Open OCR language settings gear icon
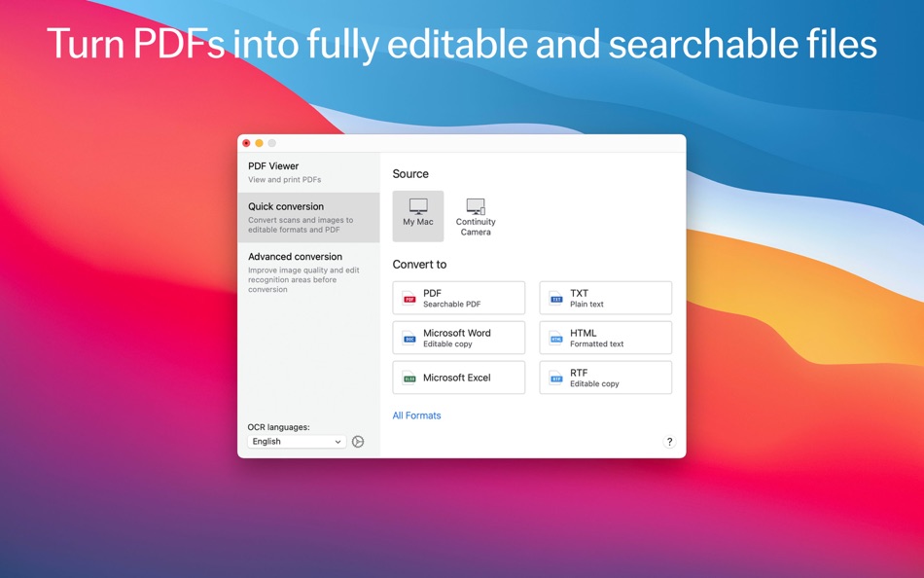The height and width of the screenshot is (578, 924). click(x=358, y=441)
